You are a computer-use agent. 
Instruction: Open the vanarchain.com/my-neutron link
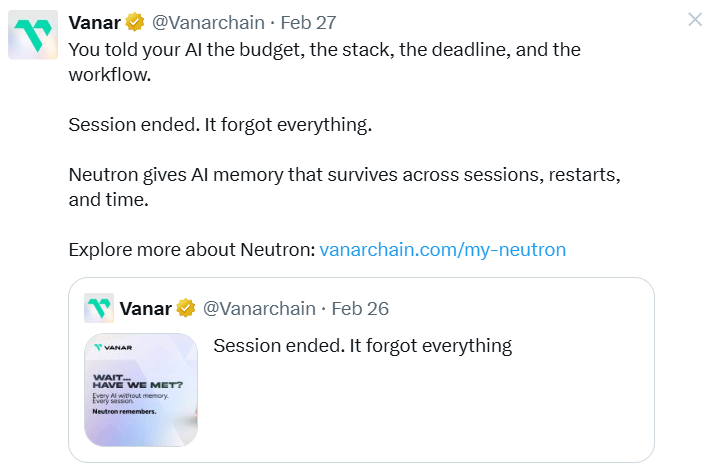442,249
